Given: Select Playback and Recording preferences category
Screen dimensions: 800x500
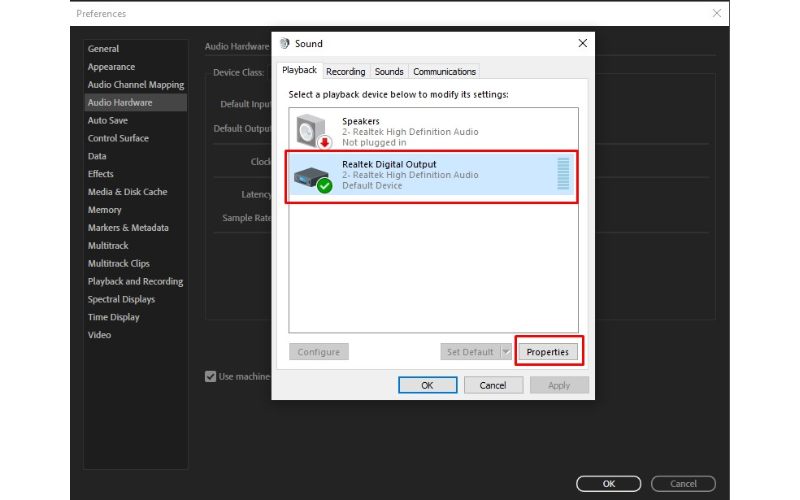Looking at the screenshot, I should pos(135,281).
